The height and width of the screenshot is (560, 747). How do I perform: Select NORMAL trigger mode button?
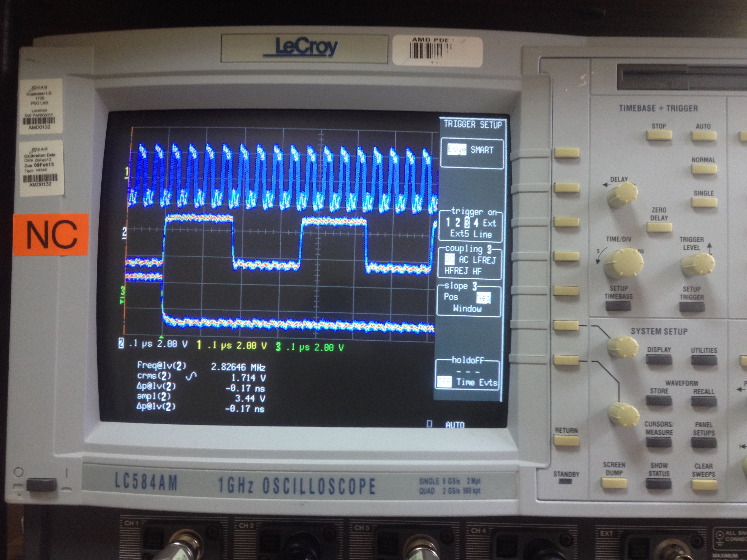[x=704, y=169]
